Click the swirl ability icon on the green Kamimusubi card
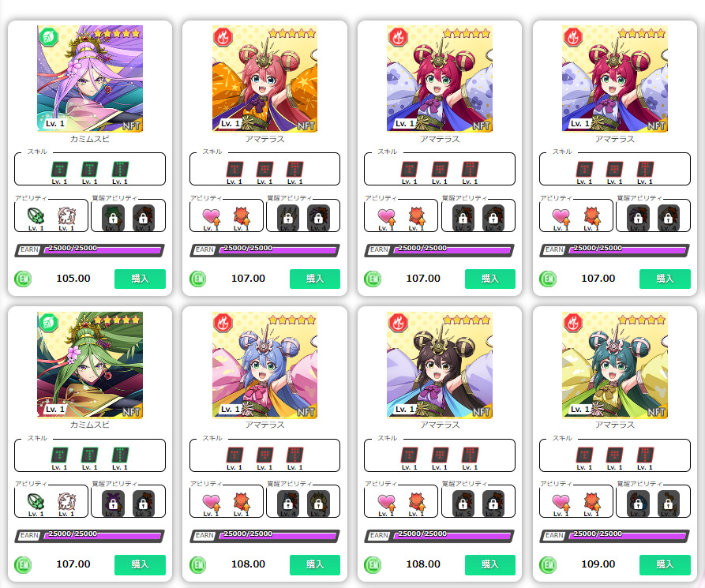Image resolution: width=705 pixels, height=588 pixels. point(66,502)
